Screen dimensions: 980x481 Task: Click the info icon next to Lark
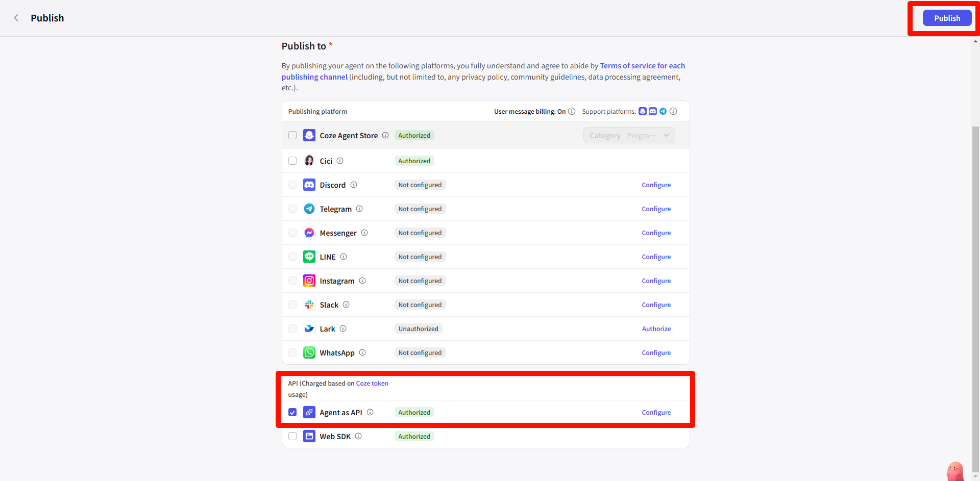(x=342, y=328)
